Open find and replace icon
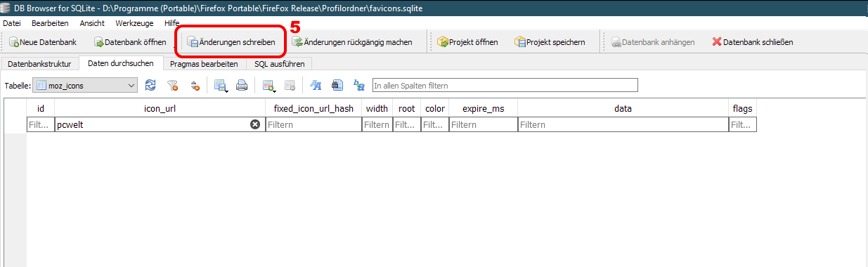 coord(359,86)
